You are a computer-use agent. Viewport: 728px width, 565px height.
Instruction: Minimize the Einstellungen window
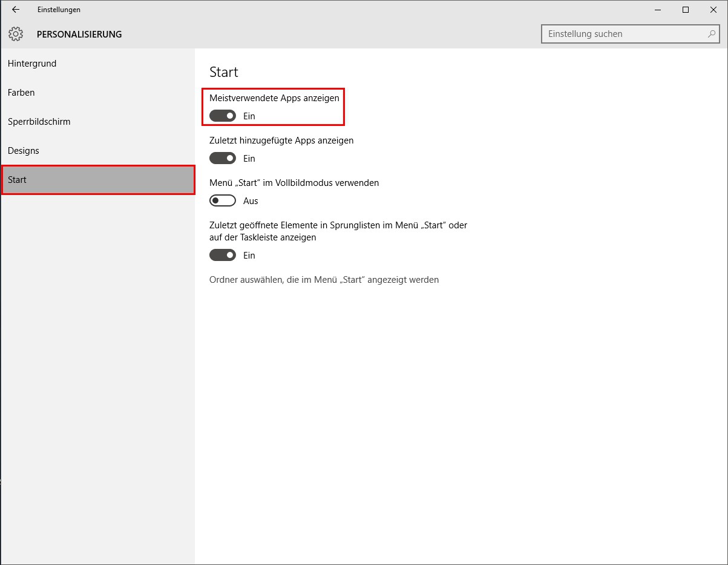[x=657, y=10]
